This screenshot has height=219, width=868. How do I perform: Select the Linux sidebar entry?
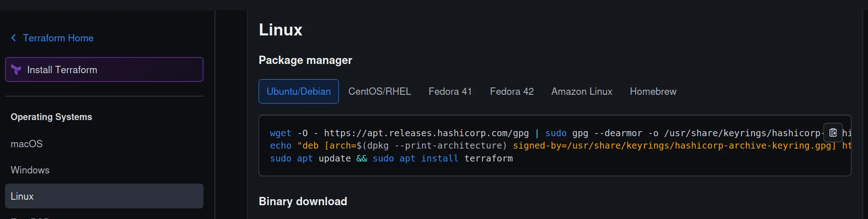tap(104, 196)
